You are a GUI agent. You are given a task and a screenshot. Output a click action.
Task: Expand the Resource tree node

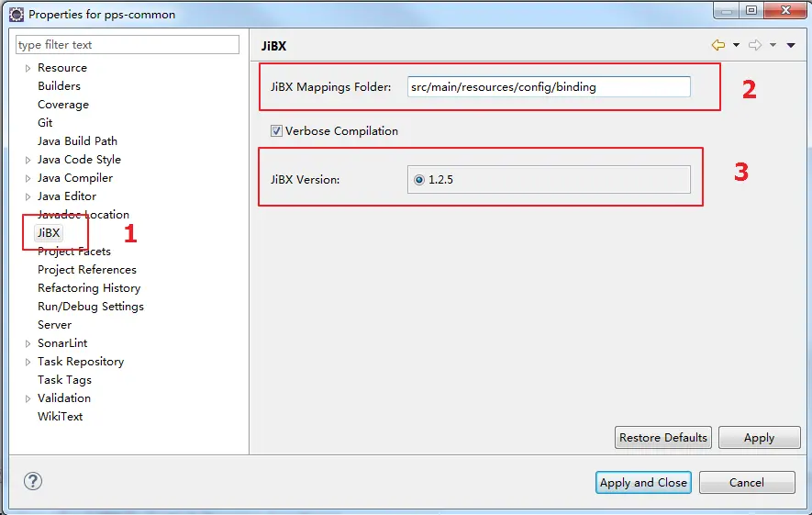[28, 68]
